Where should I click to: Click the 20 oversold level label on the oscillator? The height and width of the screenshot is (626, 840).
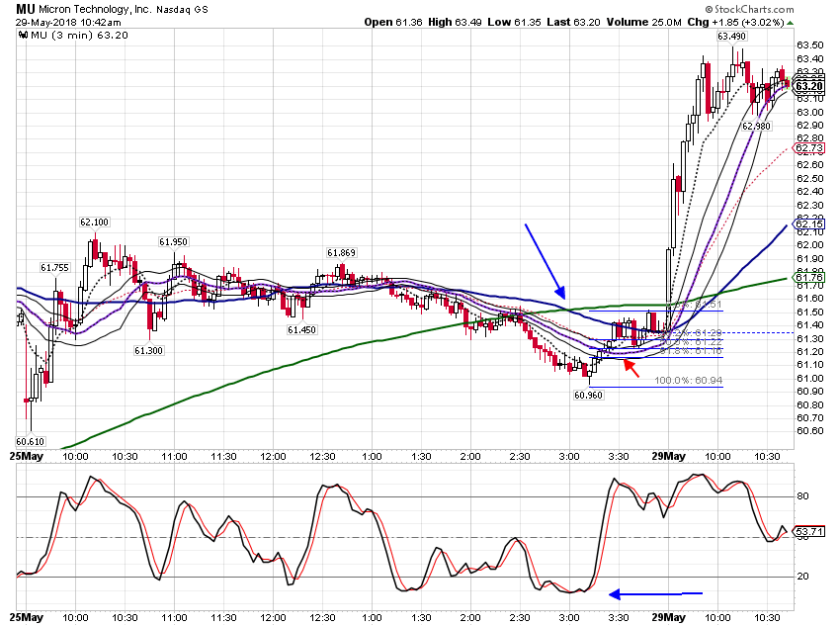[802, 577]
